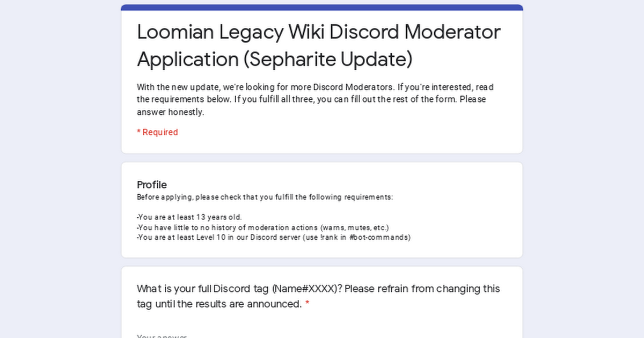Click the "!rank" command text
The height and width of the screenshot is (338, 644).
(x=329, y=237)
